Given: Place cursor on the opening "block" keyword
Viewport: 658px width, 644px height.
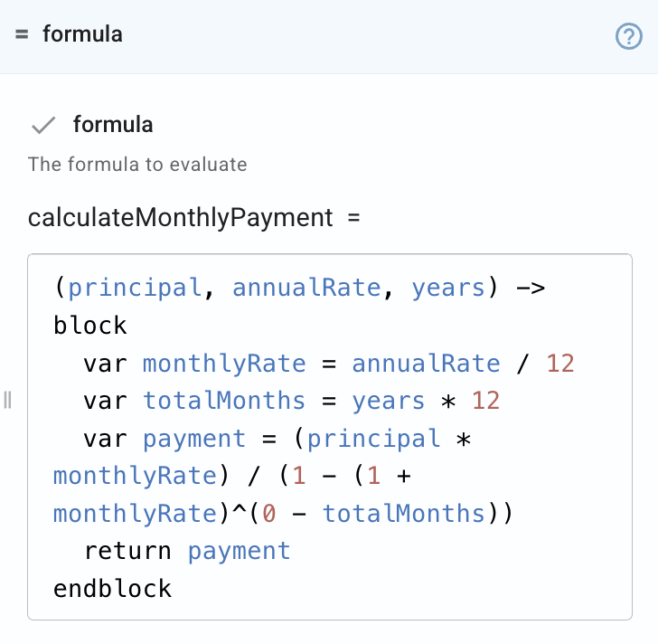Looking at the screenshot, I should (90, 326).
